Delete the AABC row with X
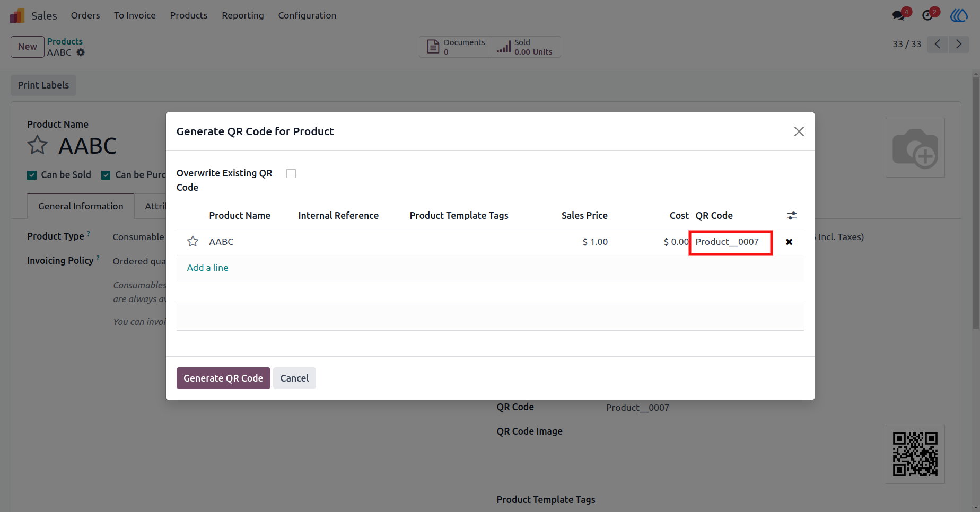The image size is (980, 512). tap(789, 242)
